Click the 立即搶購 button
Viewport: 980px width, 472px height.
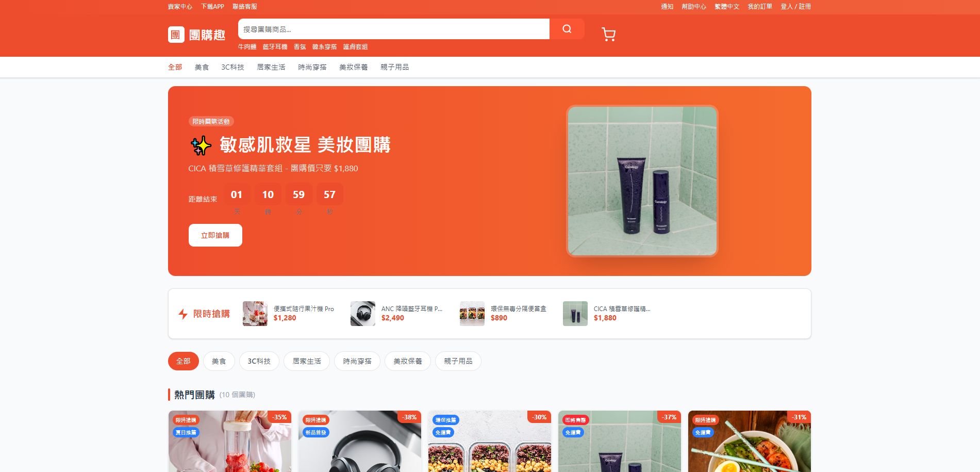pyautogui.click(x=215, y=235)
